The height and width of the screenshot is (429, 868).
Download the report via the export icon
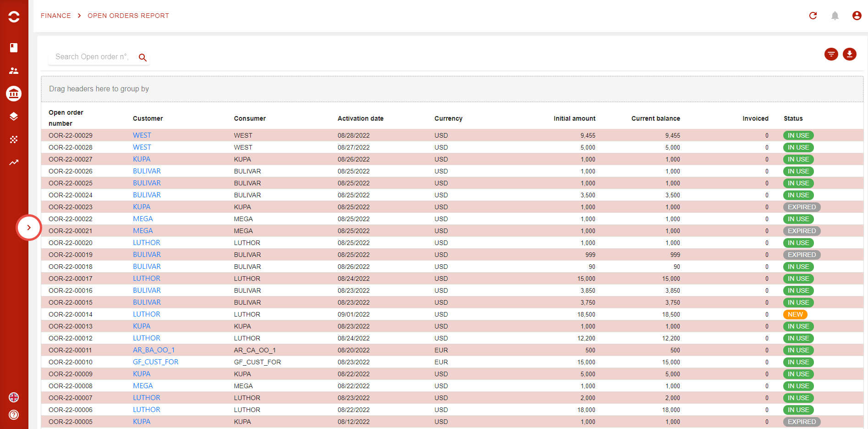850,54
